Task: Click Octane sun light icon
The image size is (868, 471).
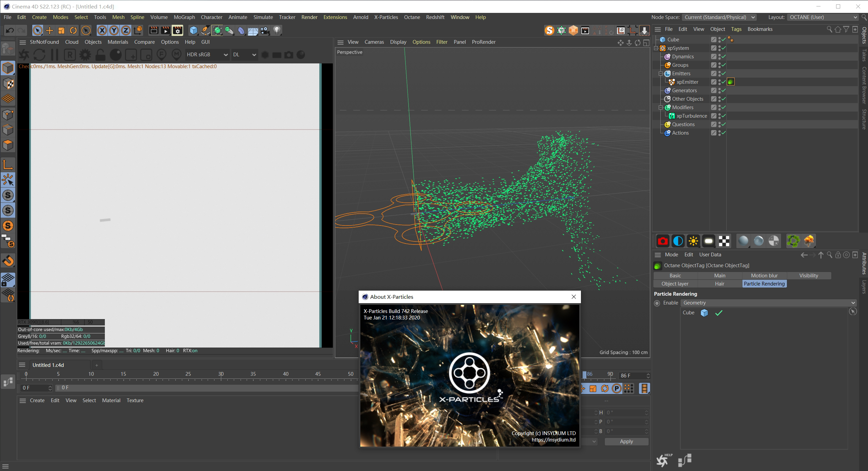Action: pyautogui.click(x=693, y=241)
